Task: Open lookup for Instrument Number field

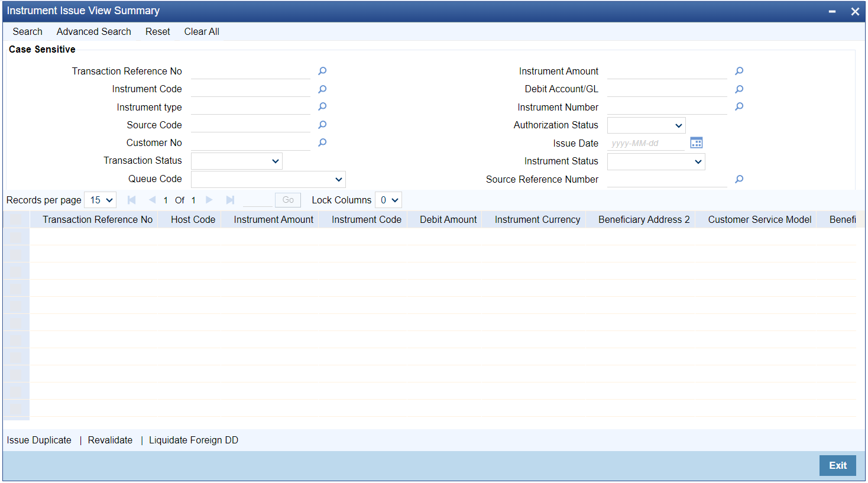Action: click(x=739, y=107)
